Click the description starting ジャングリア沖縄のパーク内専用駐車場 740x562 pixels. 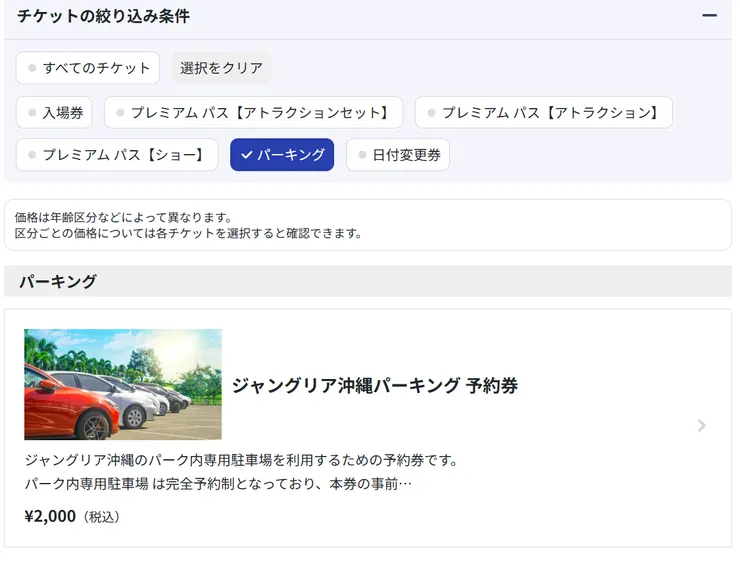(241, 460)
